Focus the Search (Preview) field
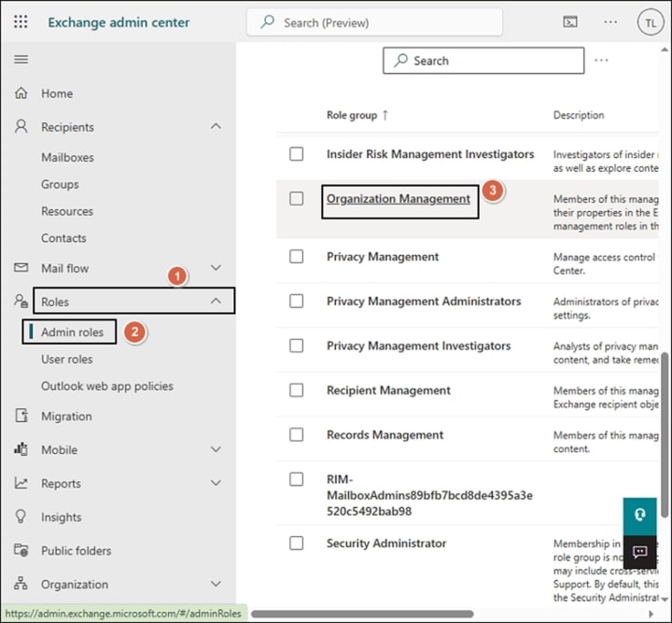The height and width of the screenshot is (623, 672). pyautogui.click(x=374, y=22)
